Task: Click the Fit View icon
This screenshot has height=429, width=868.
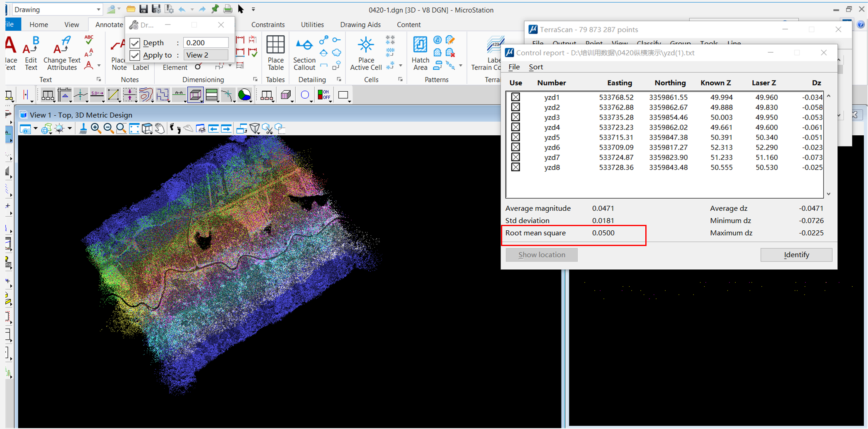Action: (x=134, y=129)
